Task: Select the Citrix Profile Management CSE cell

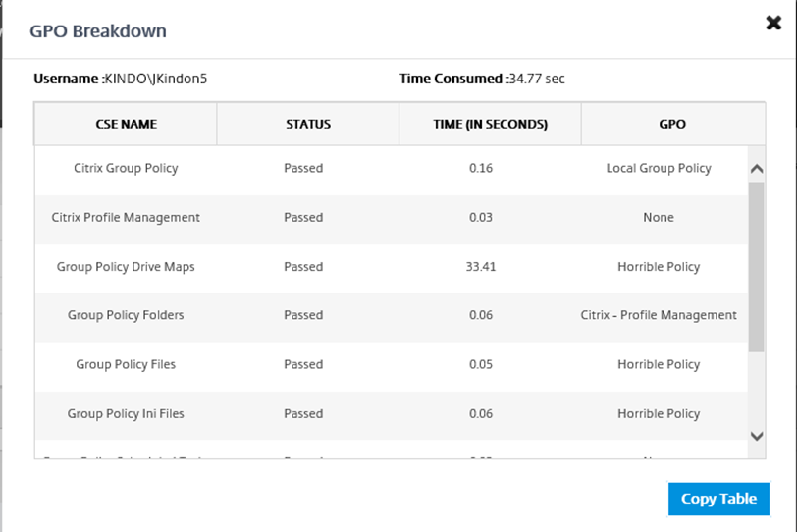Action: point(126,218)
